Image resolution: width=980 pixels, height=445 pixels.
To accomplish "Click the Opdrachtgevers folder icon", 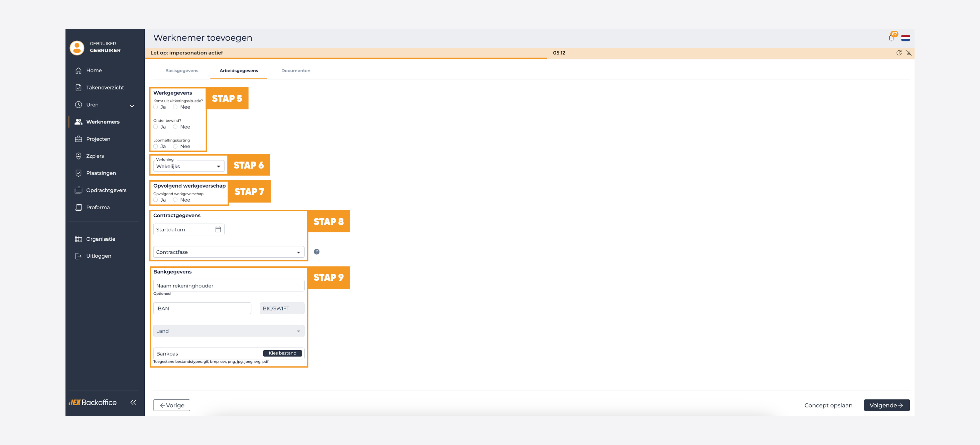I will 79,190.
